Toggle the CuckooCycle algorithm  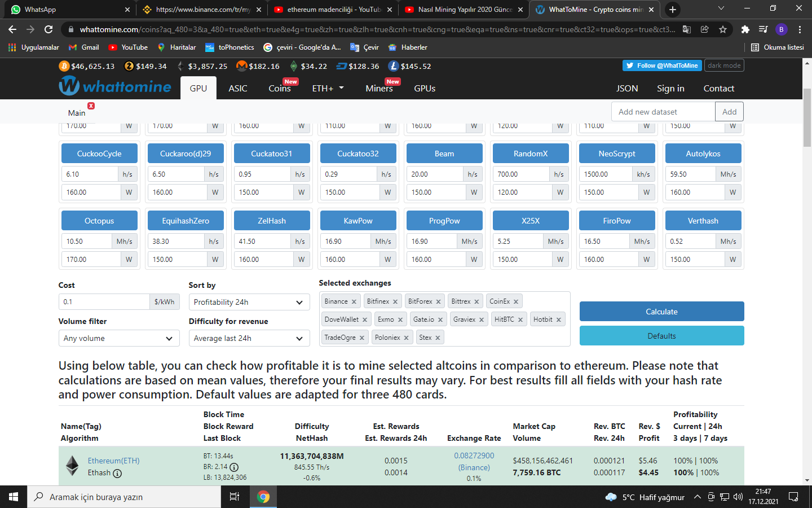(99, 154)
